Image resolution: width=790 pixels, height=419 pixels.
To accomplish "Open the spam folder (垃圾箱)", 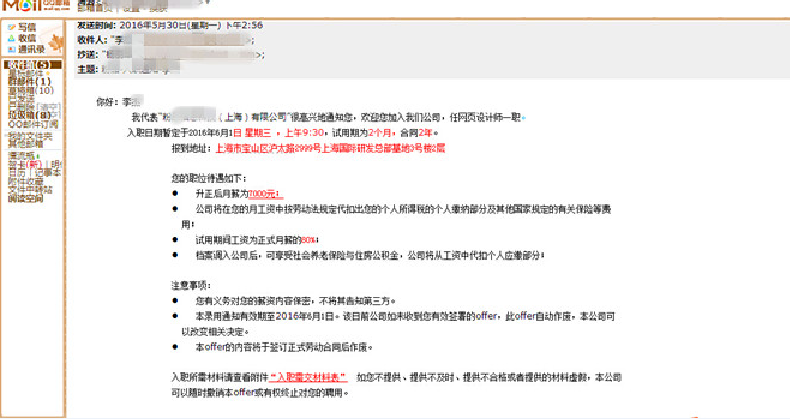I will click(20, 115).
